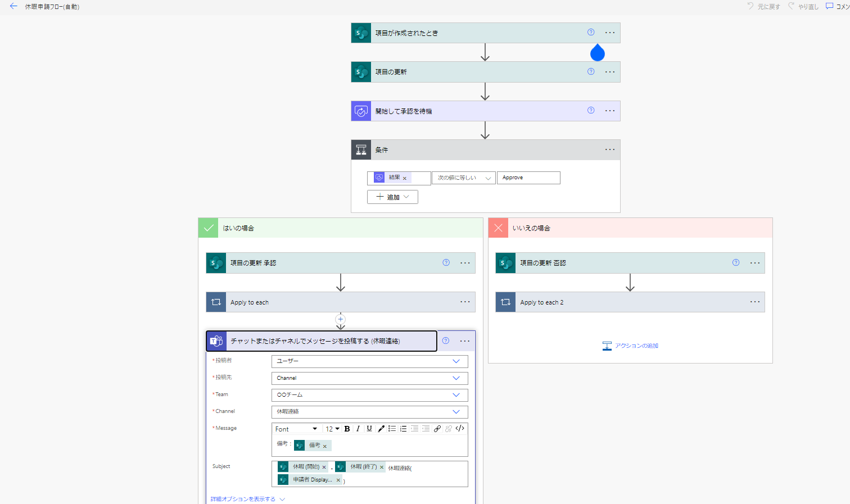850x504 pixels.
Task: Click the Message text area after 備考 token
Action: [399, 446]
